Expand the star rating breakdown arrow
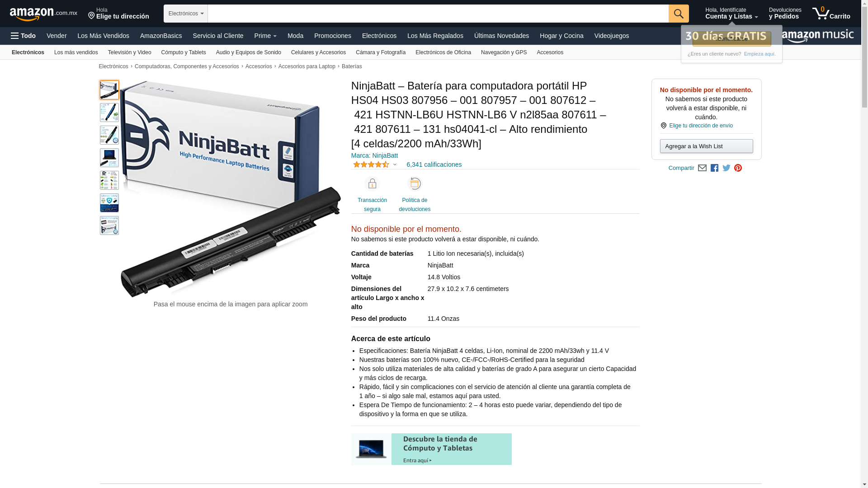 point(395,165)
